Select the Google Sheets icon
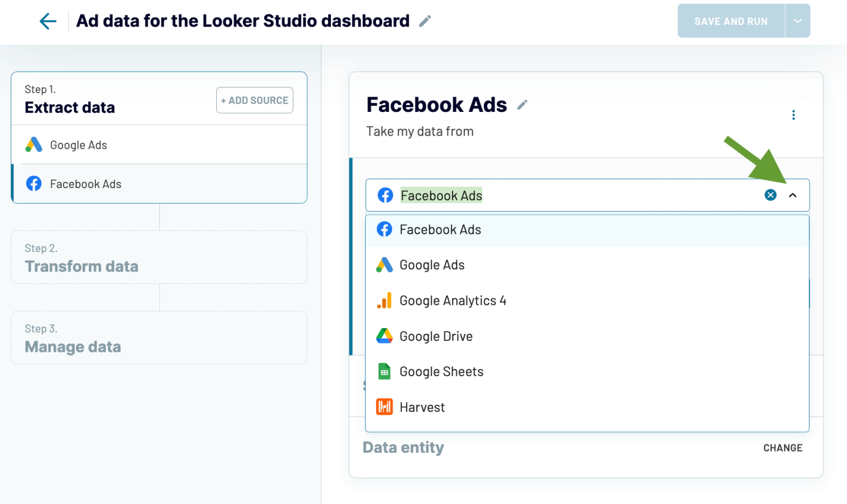 [x=384, y=372]
